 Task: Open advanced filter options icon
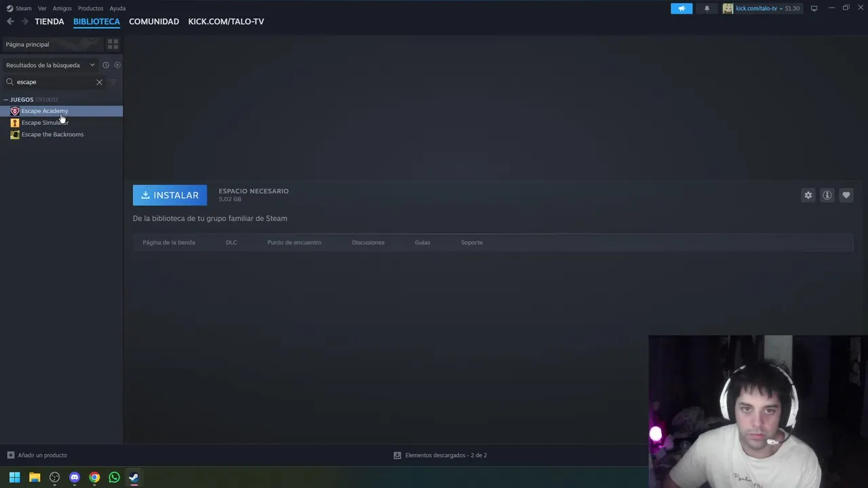113,82
